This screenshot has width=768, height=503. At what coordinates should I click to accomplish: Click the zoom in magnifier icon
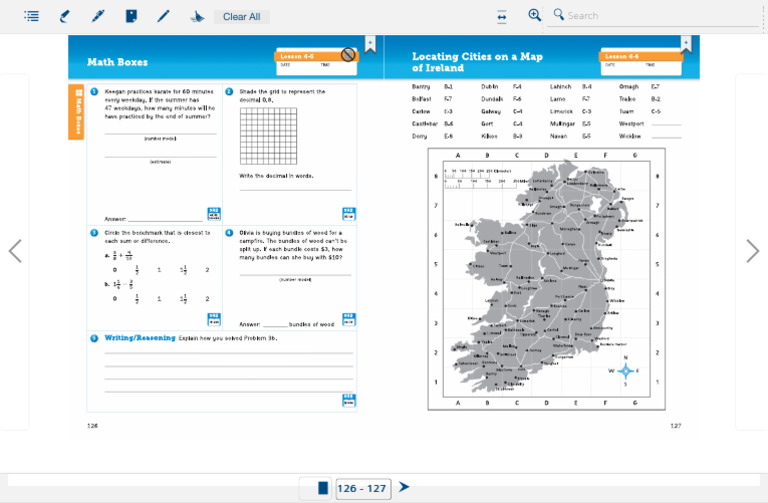(x=535, y=15)
